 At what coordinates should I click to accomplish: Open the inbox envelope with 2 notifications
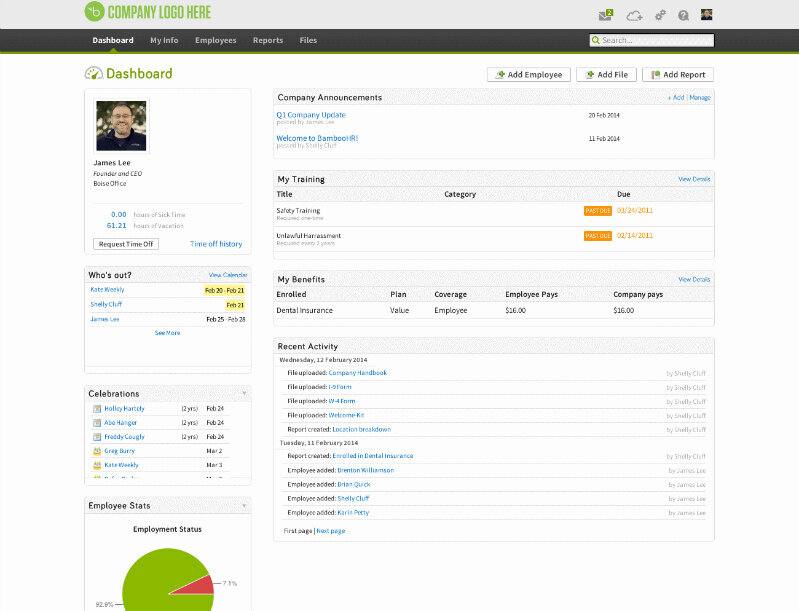point(605,15)
